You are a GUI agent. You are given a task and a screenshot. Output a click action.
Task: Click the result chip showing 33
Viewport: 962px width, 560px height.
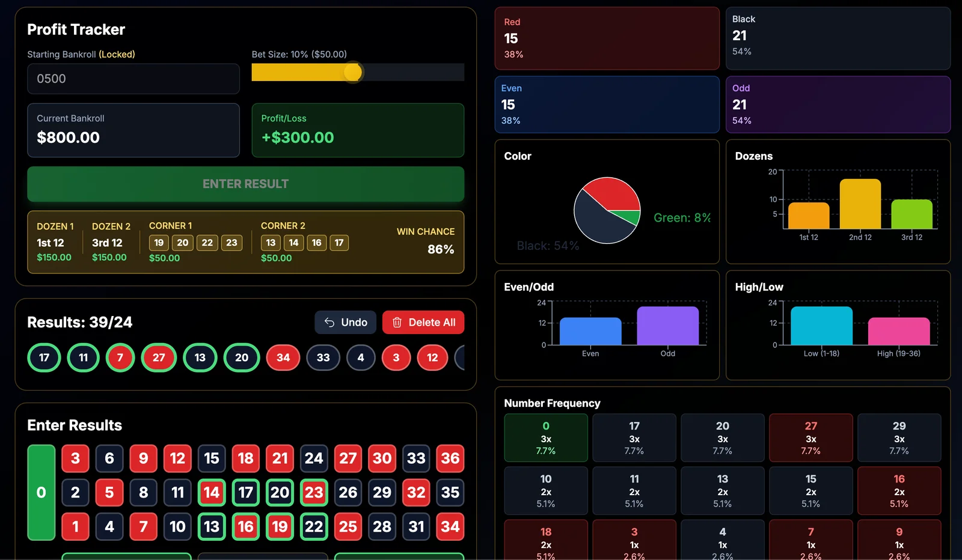tap(323, 358)
